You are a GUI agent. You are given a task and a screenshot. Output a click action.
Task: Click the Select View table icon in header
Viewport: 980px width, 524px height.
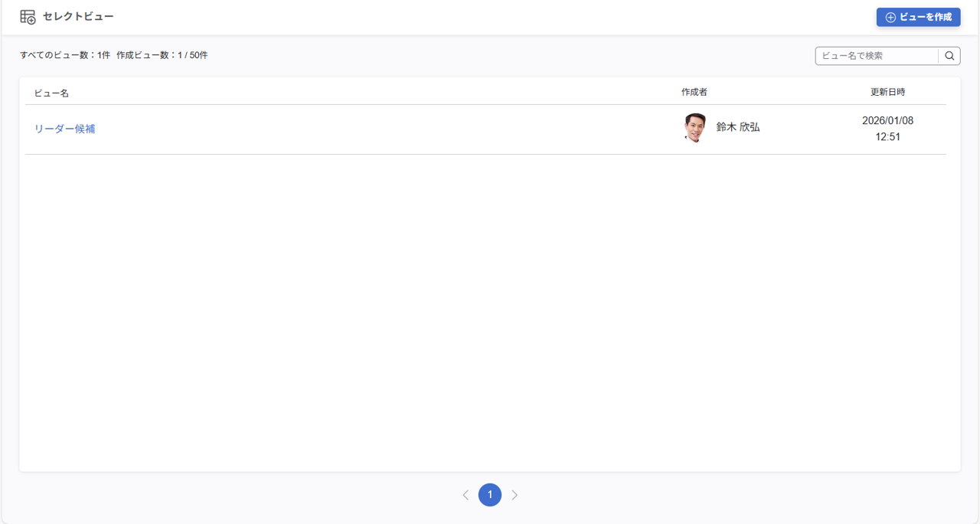pyautogui.click(x=28, y=17)
